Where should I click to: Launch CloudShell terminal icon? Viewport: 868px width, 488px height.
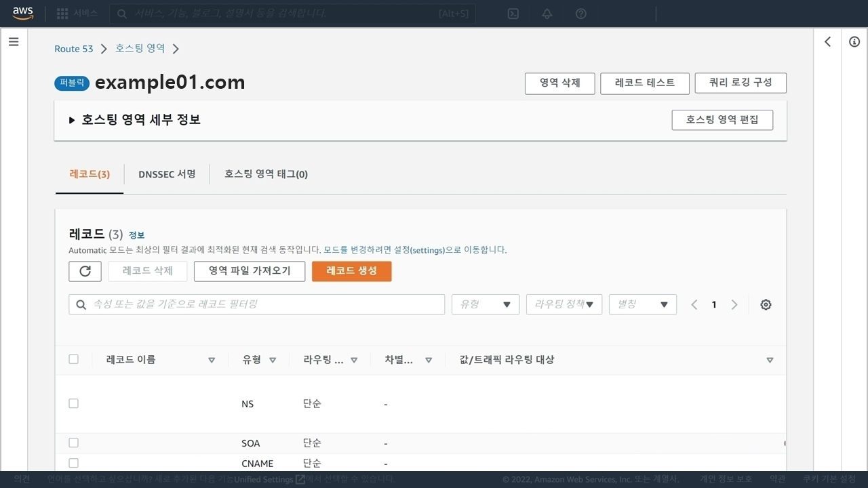[513, 14]
